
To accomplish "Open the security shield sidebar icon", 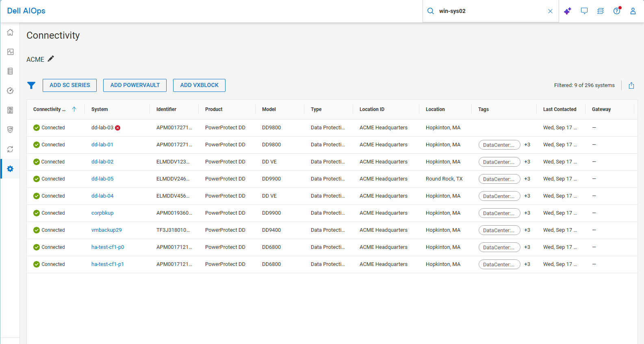I will coord(10,130).
